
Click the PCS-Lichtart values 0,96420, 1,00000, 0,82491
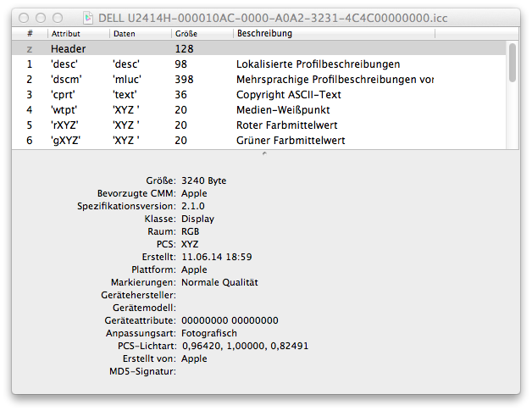pos(246,346)
